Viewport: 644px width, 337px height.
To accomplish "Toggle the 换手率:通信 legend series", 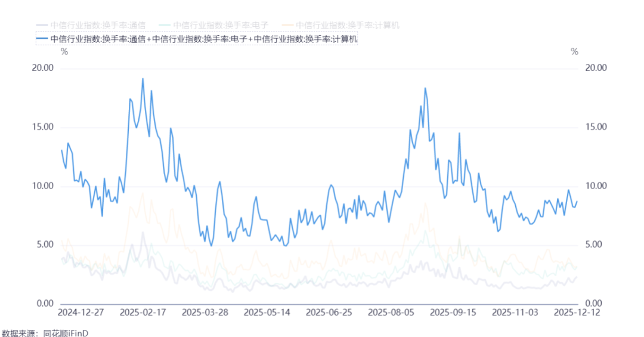I will point(91,25).
